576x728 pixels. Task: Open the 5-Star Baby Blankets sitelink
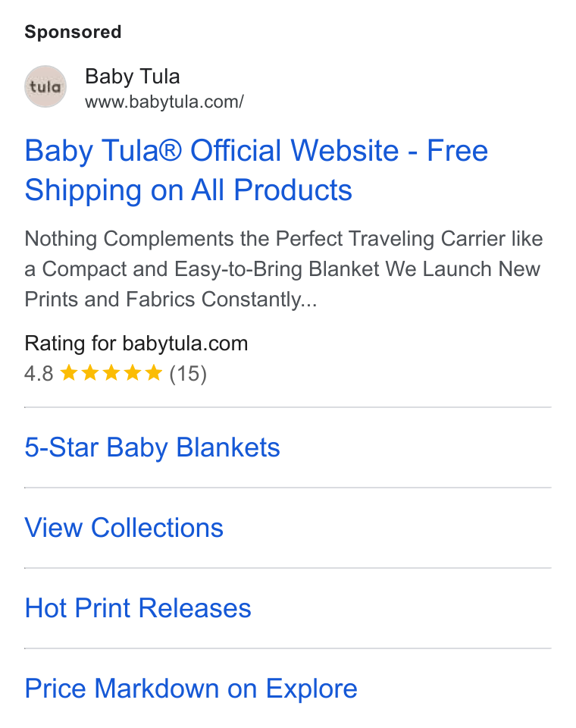[152, 447]
